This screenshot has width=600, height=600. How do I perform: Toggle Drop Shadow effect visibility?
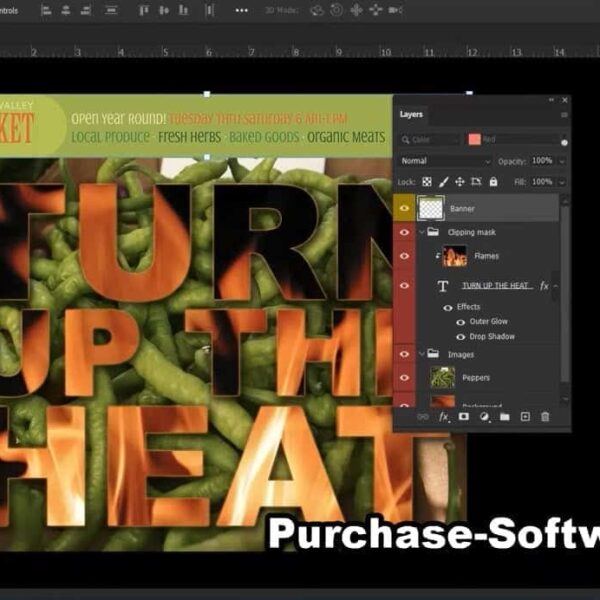461,337
